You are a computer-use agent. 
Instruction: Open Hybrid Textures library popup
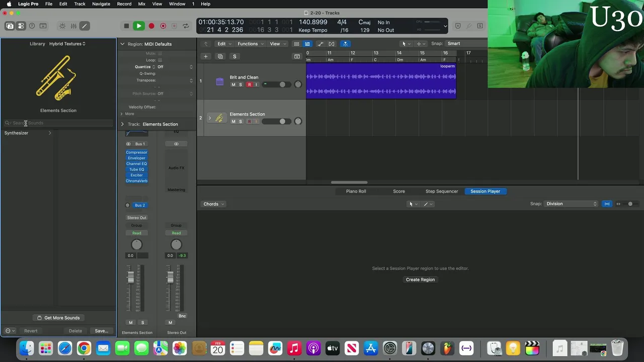(x=67, y=44)
